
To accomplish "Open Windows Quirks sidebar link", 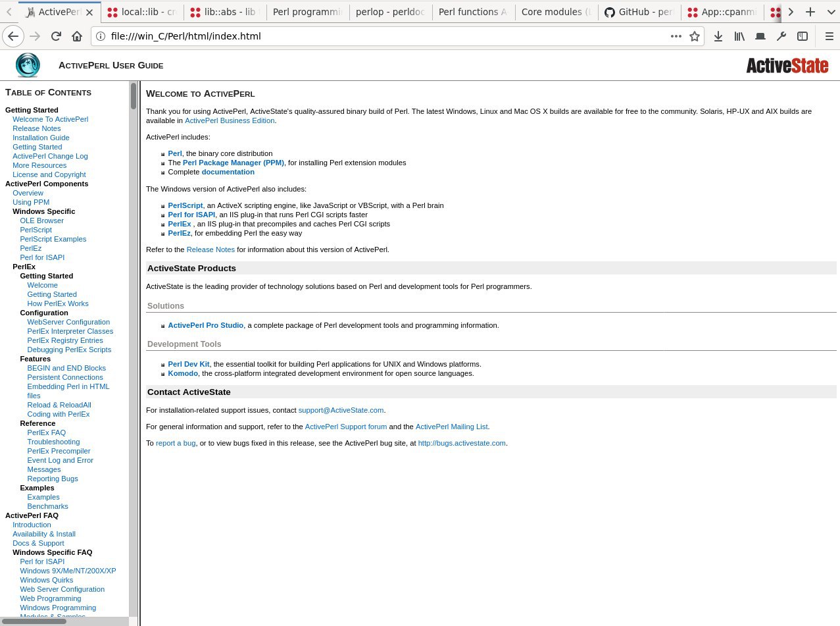I will (x=47, y=580).
